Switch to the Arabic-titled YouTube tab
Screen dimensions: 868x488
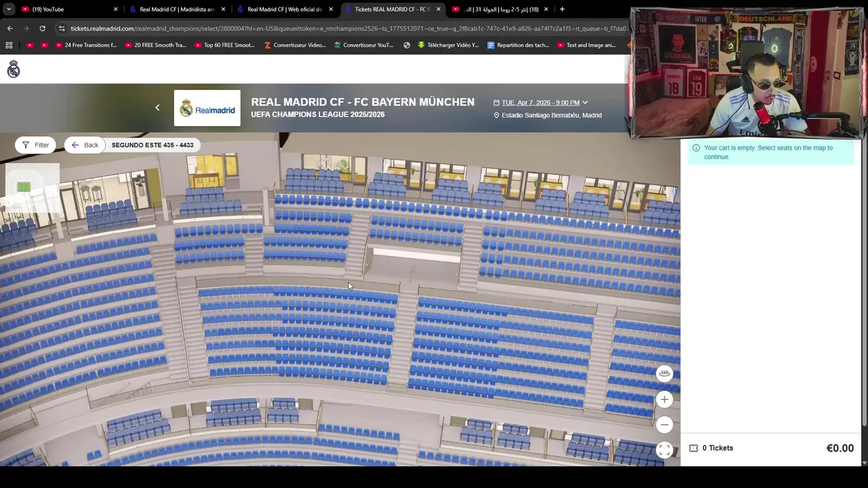point(500,9)
